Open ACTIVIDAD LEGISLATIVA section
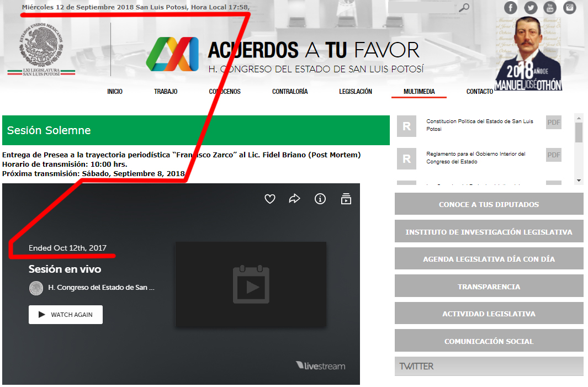The width and height of the screenshot is (588, 387). (489, 314)
